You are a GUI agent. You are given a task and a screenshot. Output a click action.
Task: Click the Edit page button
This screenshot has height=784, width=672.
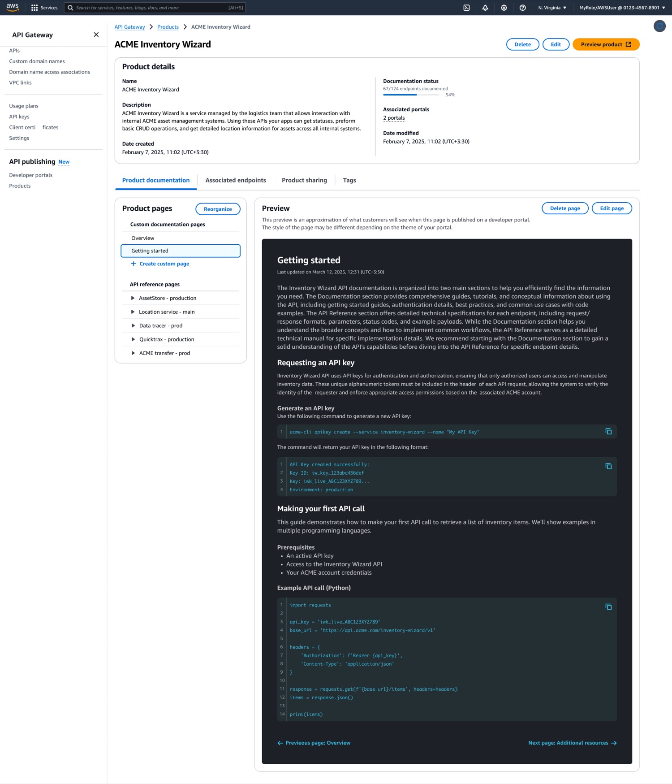point(612,208)
